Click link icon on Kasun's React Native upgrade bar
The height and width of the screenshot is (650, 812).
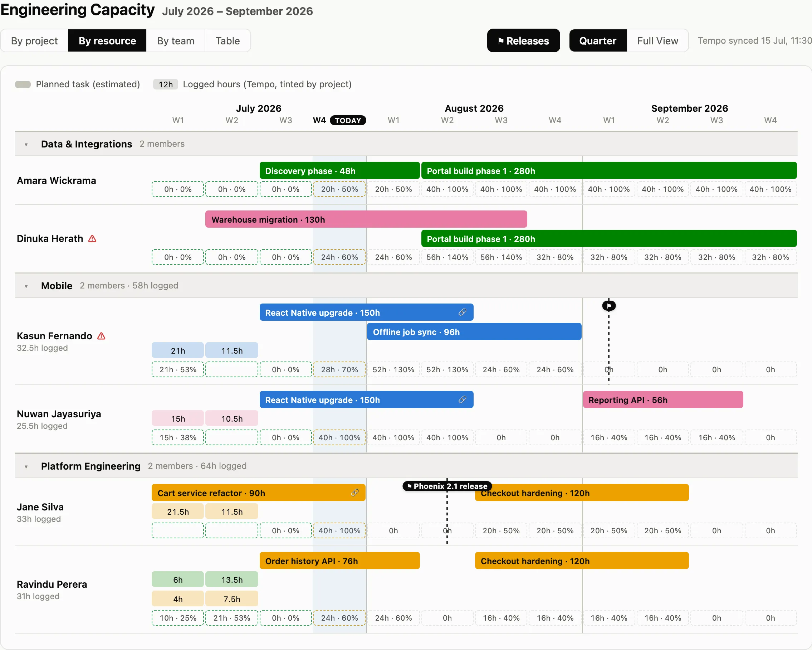462,312
